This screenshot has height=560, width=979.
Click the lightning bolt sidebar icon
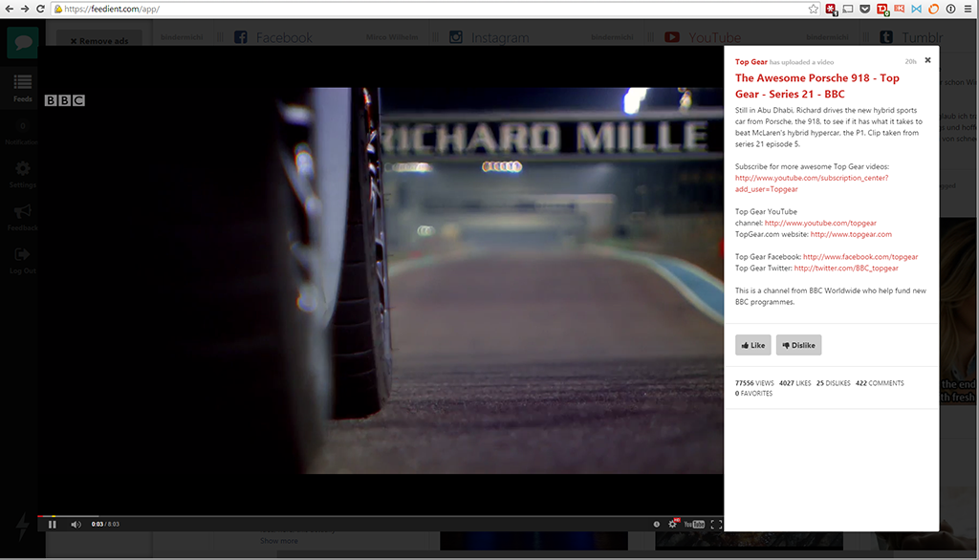23,528
